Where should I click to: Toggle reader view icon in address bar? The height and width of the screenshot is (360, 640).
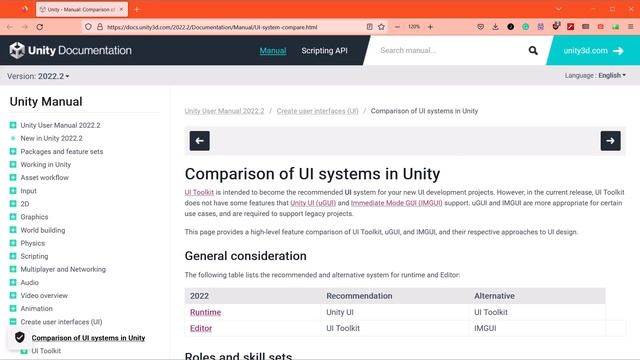pyautogui.click(x=369, y=27)
